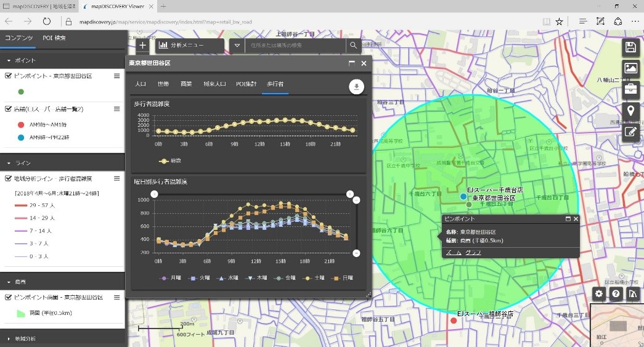Switch to the 人口 tab
Viewport: 644px width, 347px height.
pyautogui.click(x=140, y=84)
